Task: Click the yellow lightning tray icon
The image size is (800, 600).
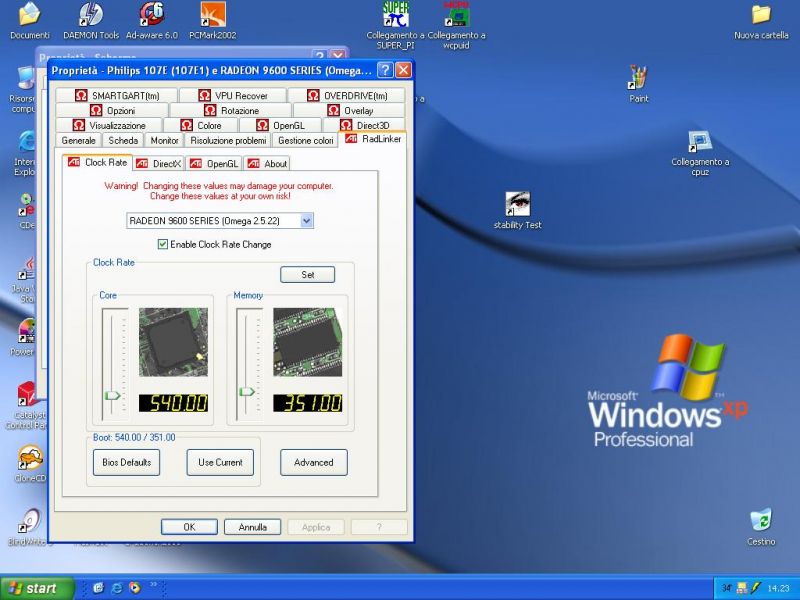Action: (x=755, y=588)
